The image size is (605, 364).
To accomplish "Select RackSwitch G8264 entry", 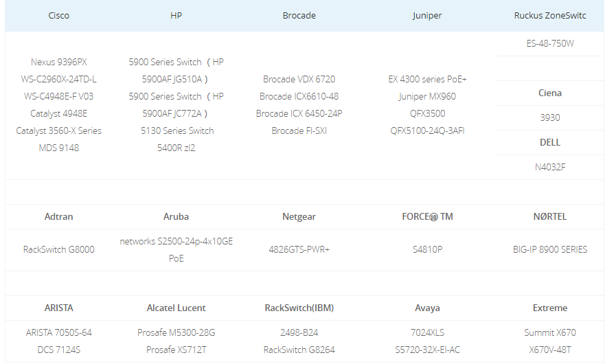I will [x=299, y=350].
